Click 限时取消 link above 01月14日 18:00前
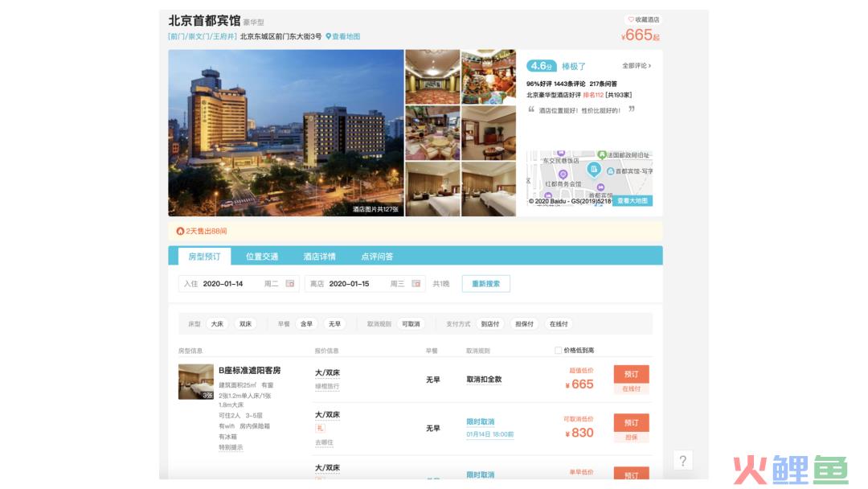The height and width of the screenshot is (489, 868). tap(480, 422)
